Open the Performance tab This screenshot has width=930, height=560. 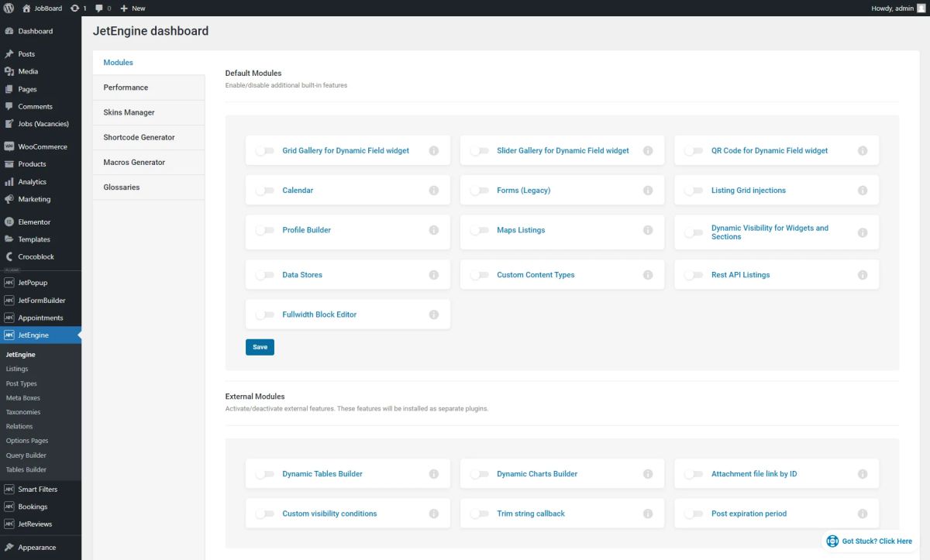point(149,88)
